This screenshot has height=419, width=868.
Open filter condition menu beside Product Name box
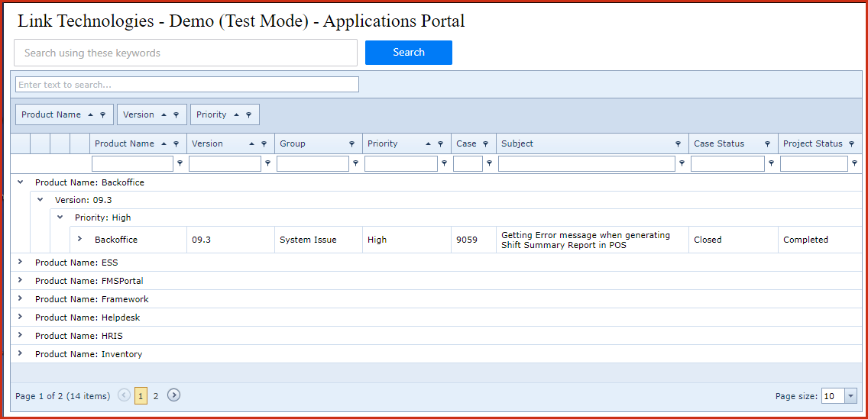[x=180, y=163]
